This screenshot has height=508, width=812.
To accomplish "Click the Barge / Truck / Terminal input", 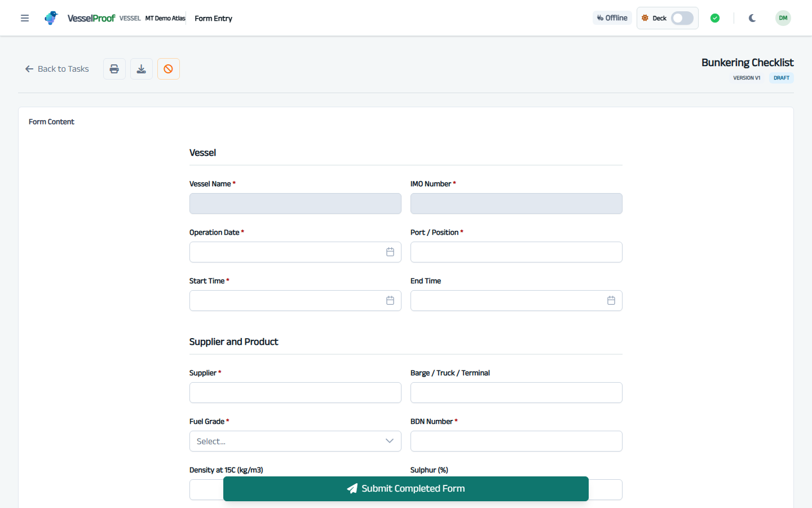I will (x=517, y=393).
